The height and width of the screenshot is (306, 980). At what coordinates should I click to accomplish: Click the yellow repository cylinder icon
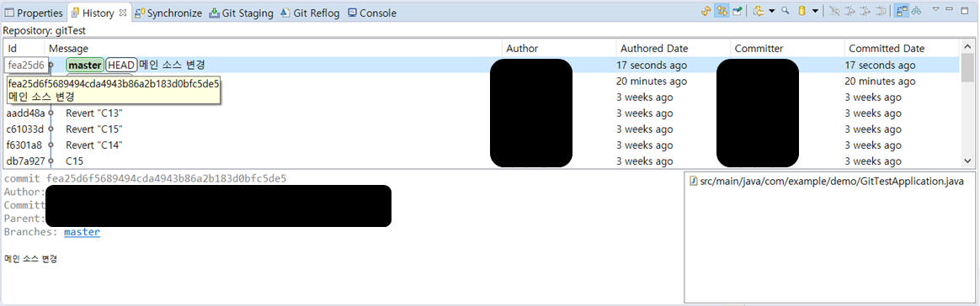(x=802, y=11)
